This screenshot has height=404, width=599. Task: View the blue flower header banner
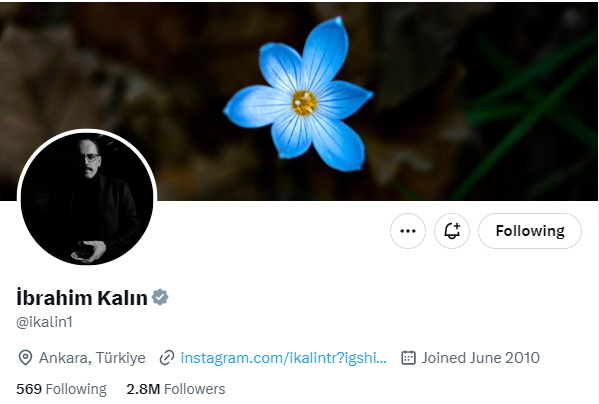(300, 101)
